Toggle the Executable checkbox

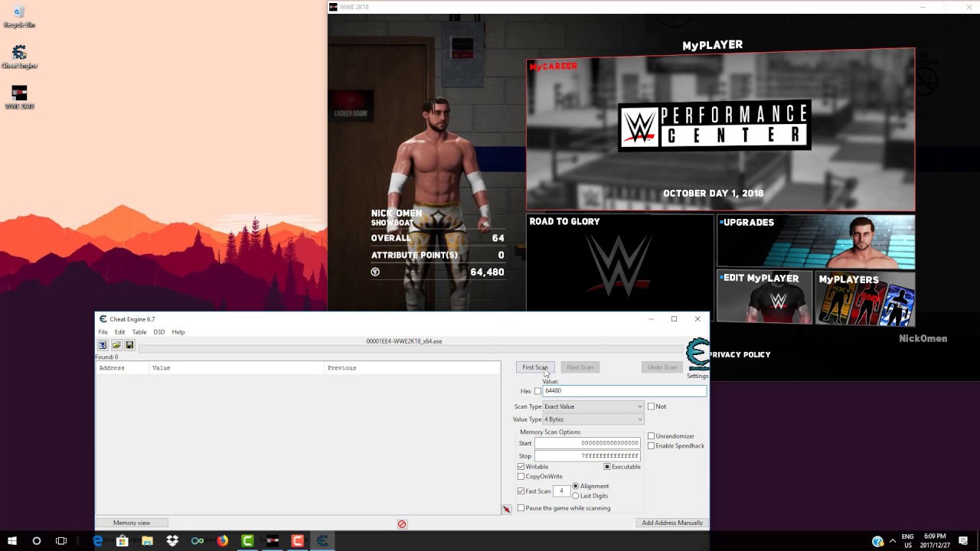click(607, 467)
